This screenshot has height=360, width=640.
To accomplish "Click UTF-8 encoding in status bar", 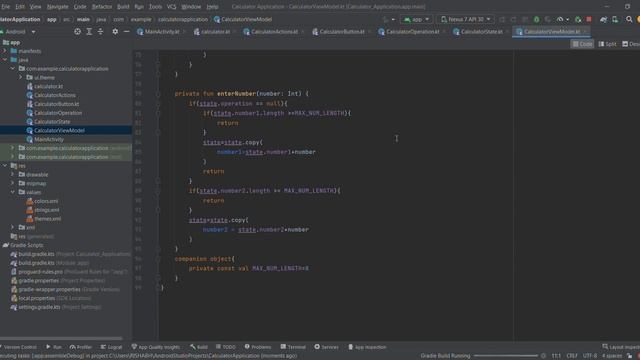I will (589, 356).
